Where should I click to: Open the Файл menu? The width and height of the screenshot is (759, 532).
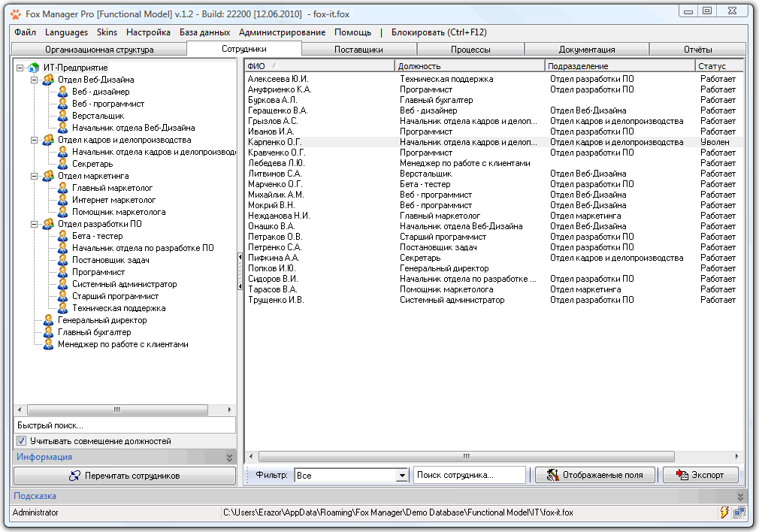[x=25, y=32]
